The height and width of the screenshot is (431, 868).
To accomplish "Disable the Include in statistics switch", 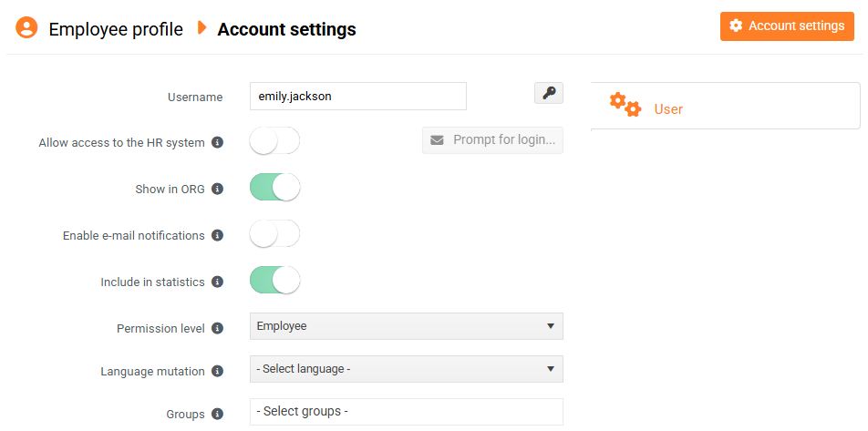I will pyautogui.click(x=274, y=281).
